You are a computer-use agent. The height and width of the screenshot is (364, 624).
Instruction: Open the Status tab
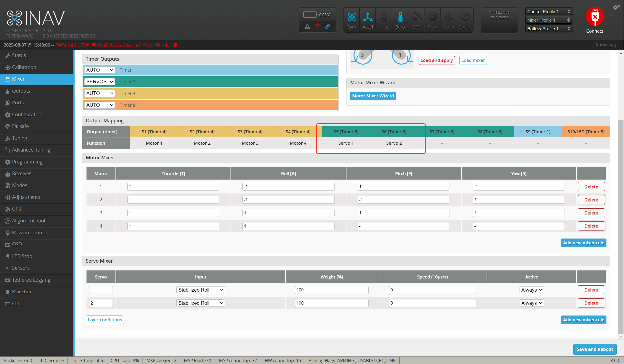37,55
